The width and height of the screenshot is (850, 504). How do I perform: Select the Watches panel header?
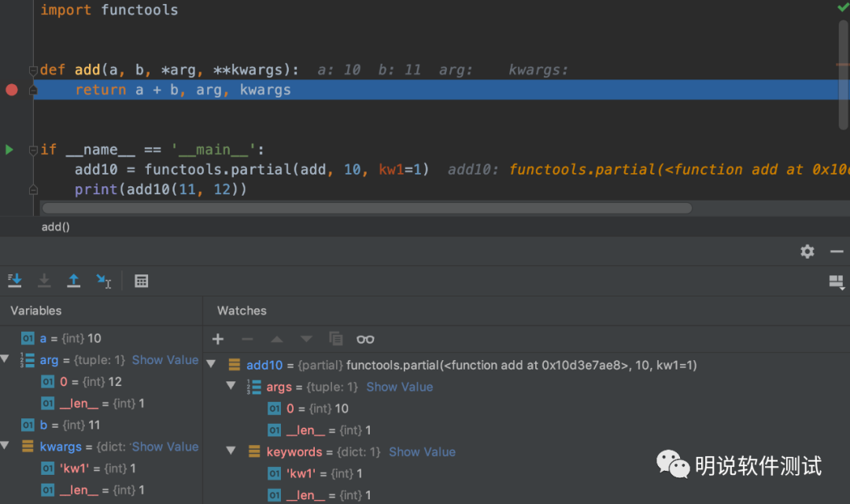tap(242, 311)
